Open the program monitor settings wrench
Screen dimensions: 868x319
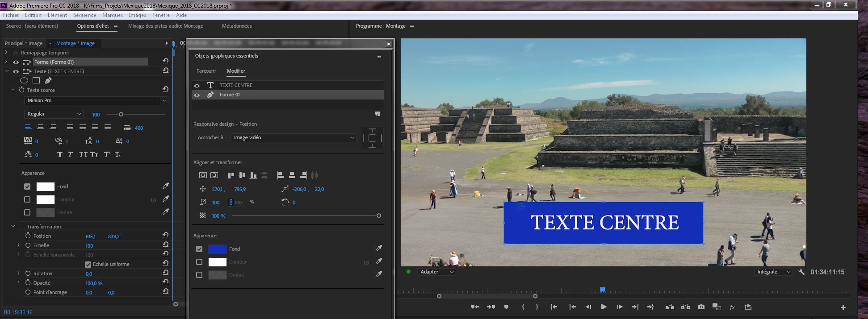801,272
